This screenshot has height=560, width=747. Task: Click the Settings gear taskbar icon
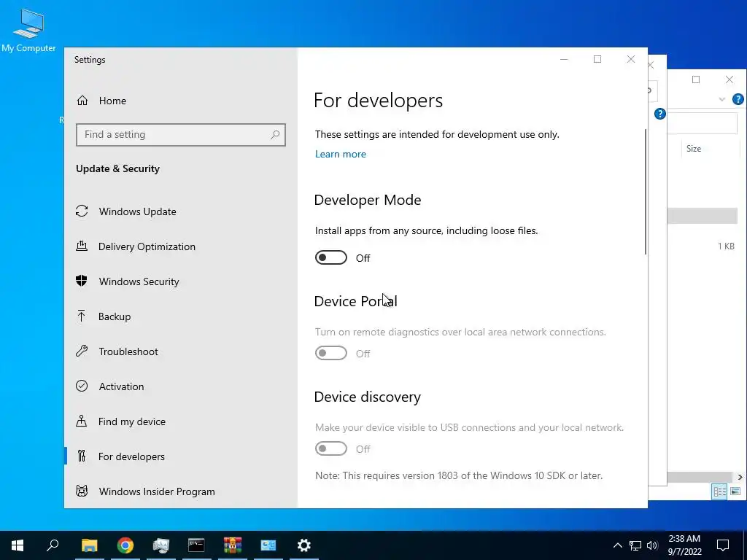pyautogui.click(x=304, y=545)
